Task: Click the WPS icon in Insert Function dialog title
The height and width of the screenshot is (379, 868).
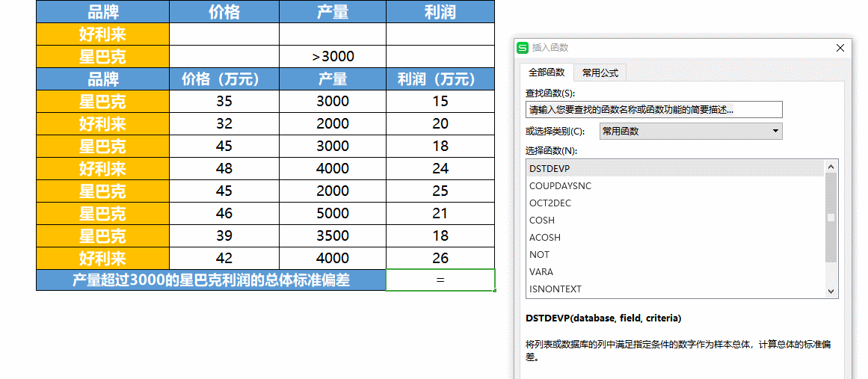Action: (522, 48)
